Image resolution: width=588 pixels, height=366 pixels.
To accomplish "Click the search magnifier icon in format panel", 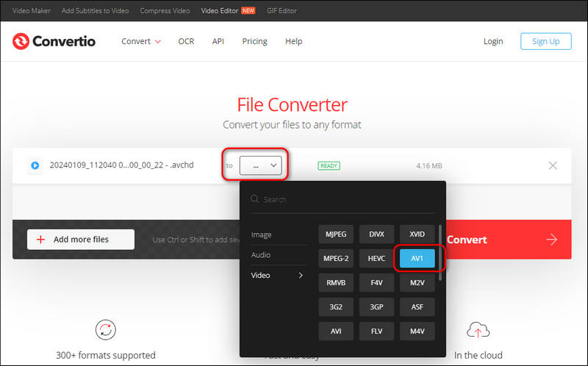I will coord(254,199).
